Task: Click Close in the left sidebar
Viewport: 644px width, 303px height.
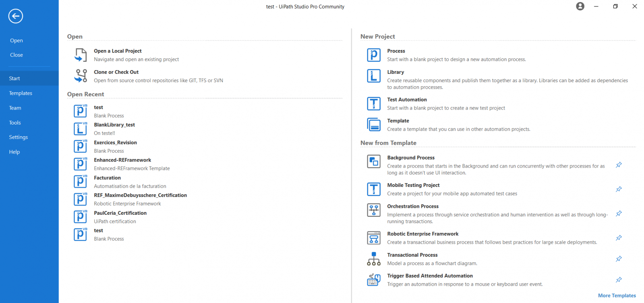Action: click(17, 55)
